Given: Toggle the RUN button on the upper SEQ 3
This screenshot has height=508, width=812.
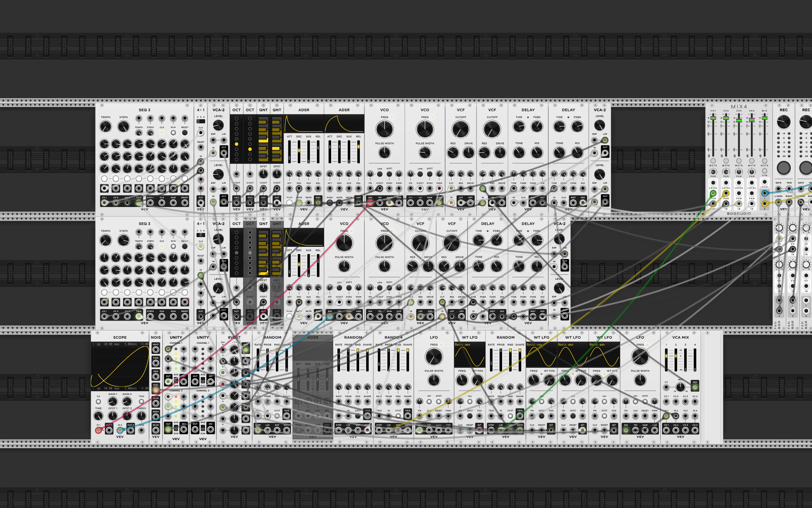Looking at the screenshot, I should 173,133.
